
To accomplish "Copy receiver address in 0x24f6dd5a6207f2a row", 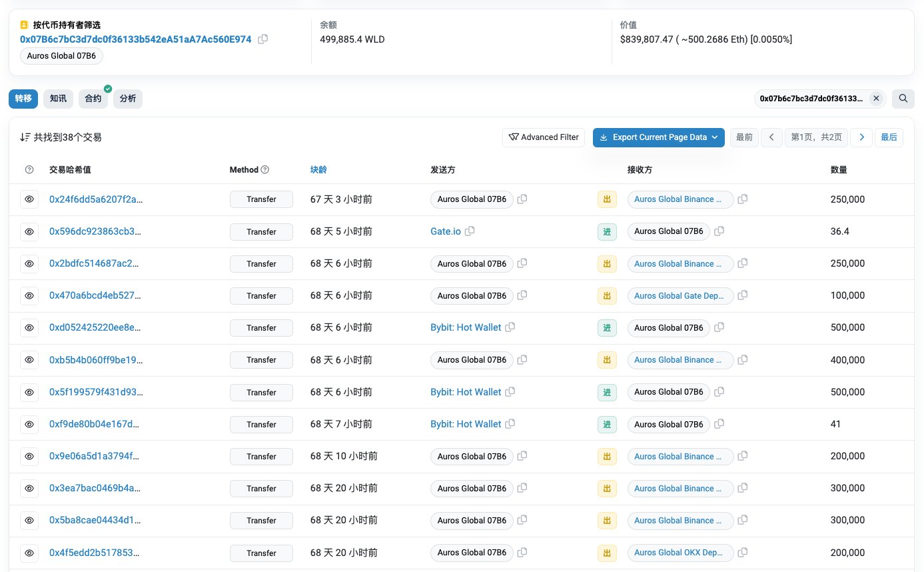I will 743,199.
